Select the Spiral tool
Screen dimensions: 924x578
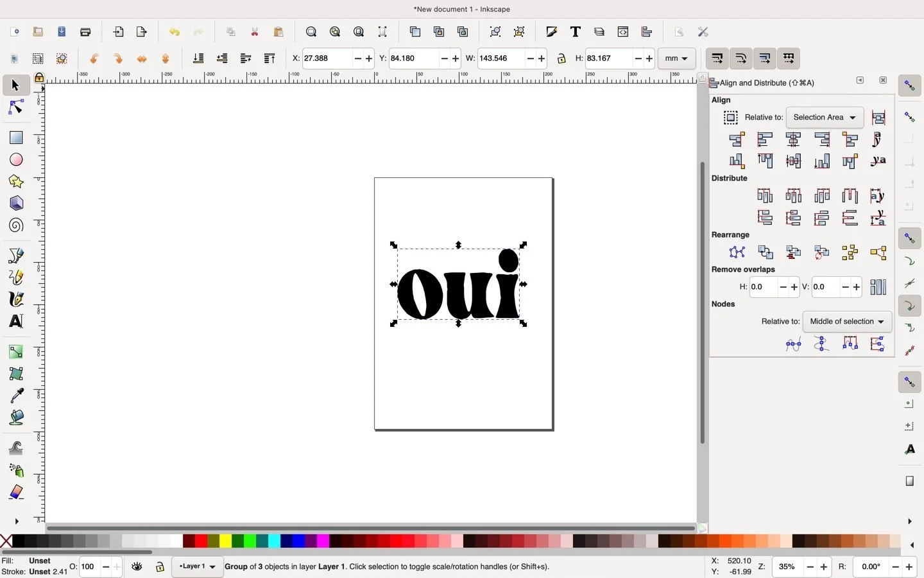click(16, 225)
